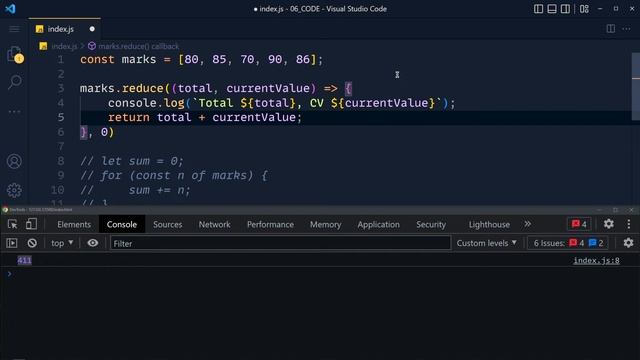640x360 pixels.
Task: Click 'console' on line 4
Action: coord(132,103)
